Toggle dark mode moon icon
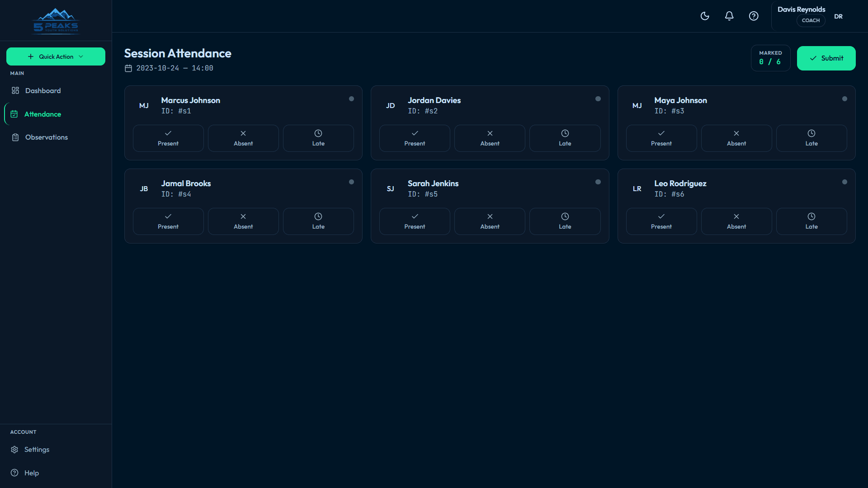This screenshot has height=488, width=868. point(705,16)
